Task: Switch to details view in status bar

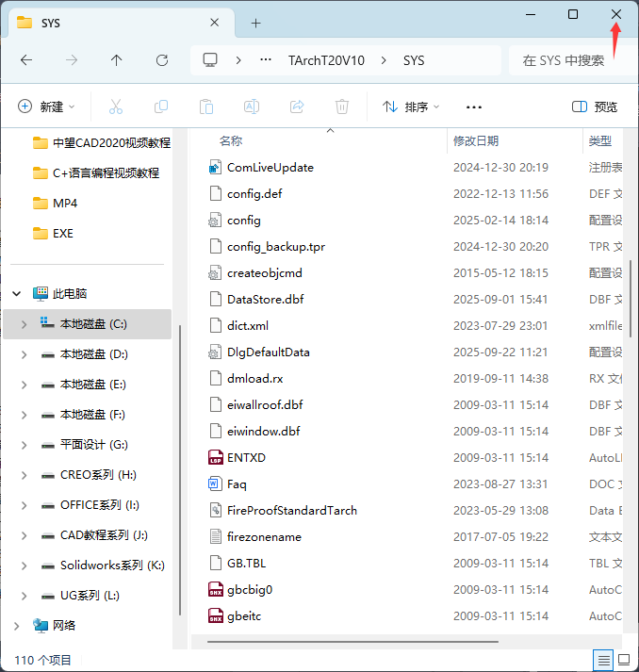Action: [603, 660]
